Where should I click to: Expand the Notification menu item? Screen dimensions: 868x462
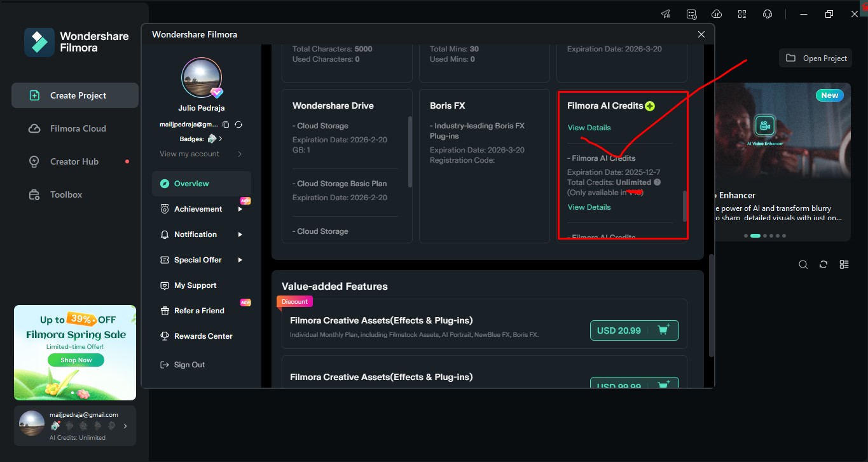pos(195,234)
